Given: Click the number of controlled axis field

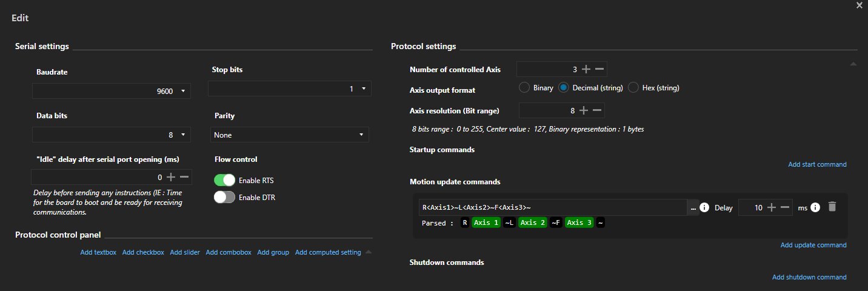Looking at the screenshot, I should tap(548, 69).
